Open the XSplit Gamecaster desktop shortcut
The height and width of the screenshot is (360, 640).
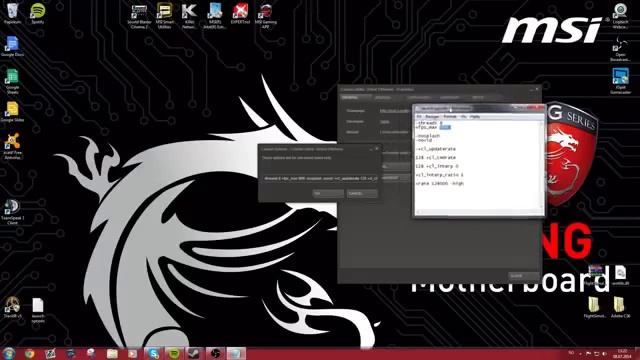[620, 81]
